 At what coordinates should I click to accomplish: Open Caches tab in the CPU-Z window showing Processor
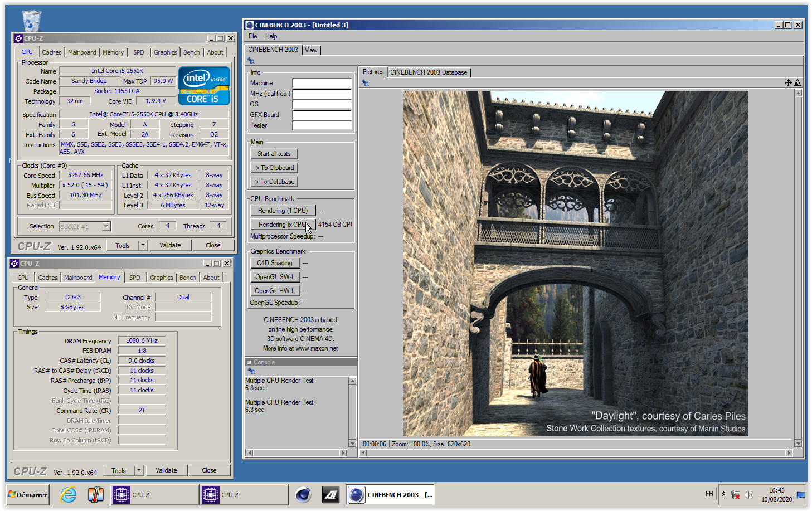click(x=52, y=52)
